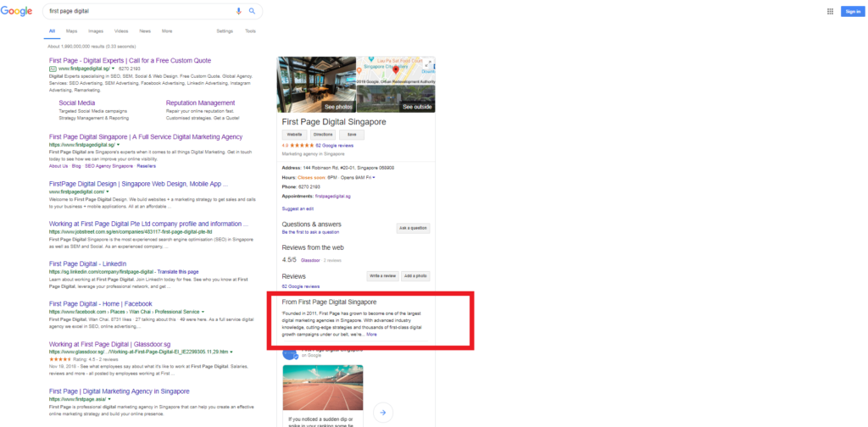Viewport: 868px width, 427px height.
Task: Click the Write a review button
Action: 382,275
